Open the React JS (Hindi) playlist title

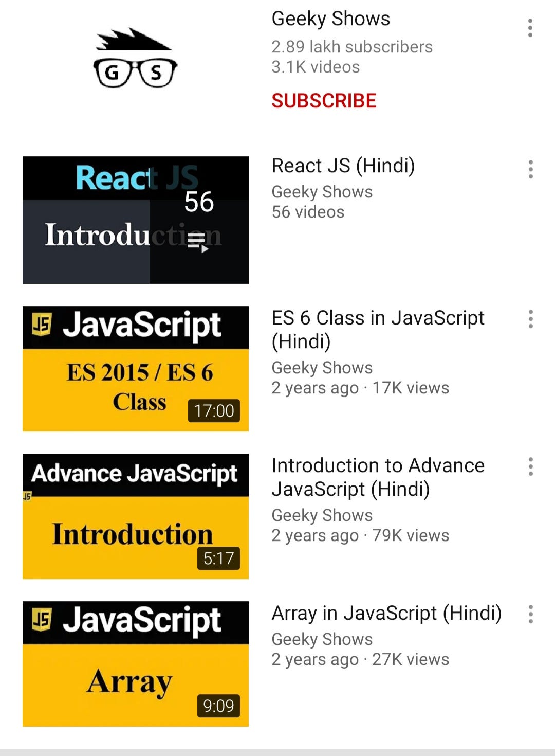pos(343,166)
